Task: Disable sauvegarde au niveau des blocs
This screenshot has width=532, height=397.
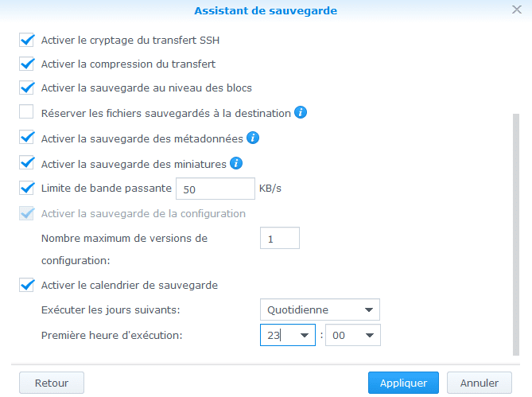Action: 26,88
